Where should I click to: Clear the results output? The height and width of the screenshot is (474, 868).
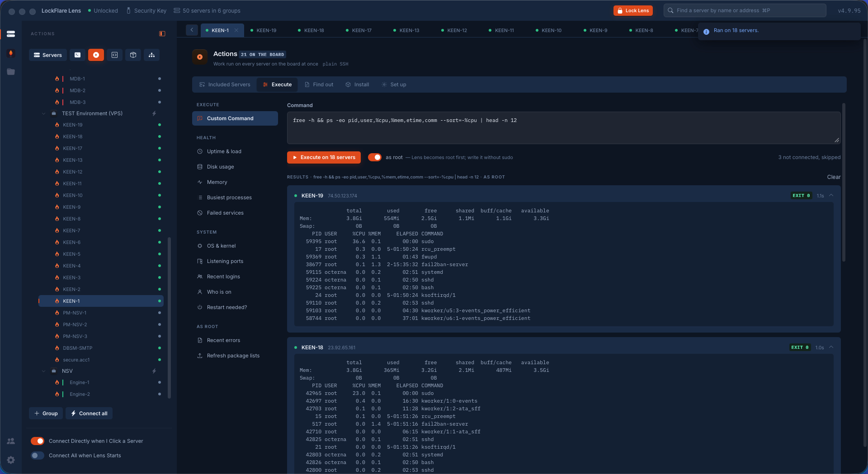(834, 177)
